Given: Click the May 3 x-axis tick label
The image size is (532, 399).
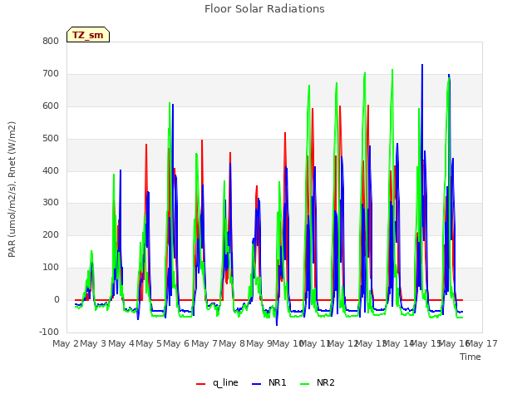Looking at the screenshot, I should (x=93, y=343).
